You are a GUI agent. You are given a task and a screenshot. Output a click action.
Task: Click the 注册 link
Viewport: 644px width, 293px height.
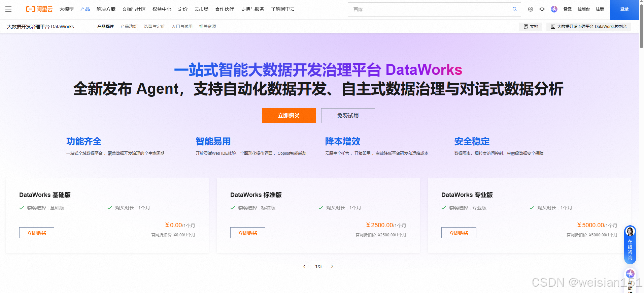(x=600, y=9)
